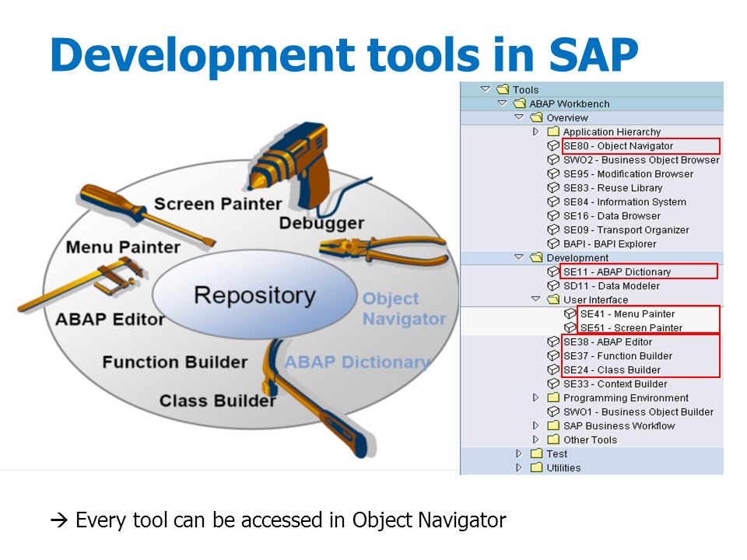747x560 pixels.
Task: Expand the Programming Environment node
Action: (x=536, y=397)
